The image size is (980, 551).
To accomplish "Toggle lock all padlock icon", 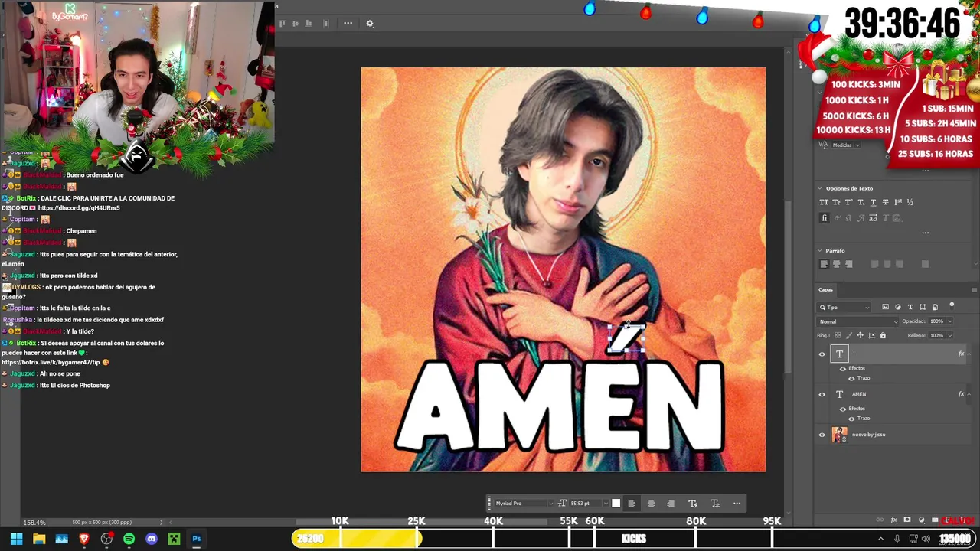I will [883, 335].
